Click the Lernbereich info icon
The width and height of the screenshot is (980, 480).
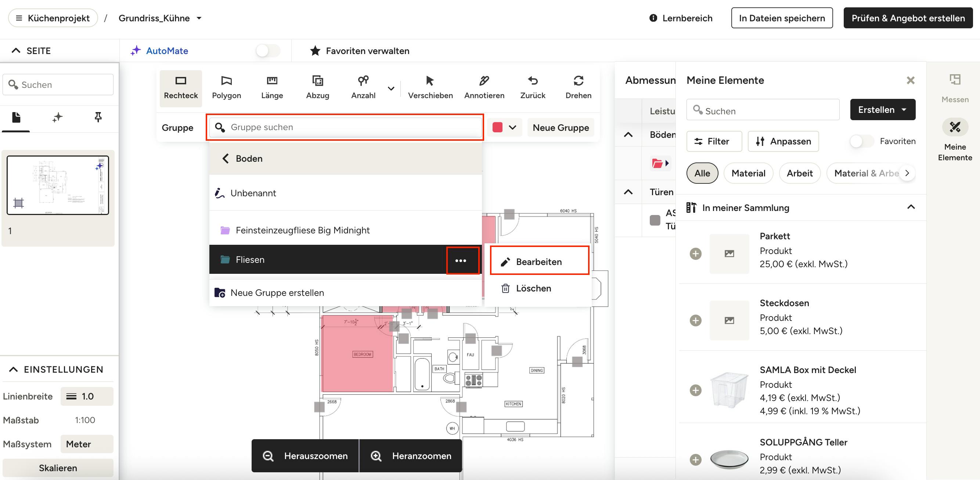653,18
